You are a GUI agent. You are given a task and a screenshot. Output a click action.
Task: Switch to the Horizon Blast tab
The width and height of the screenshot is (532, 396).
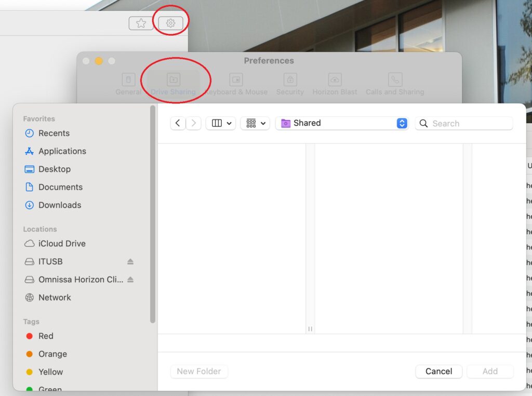(x=335, y=84)
